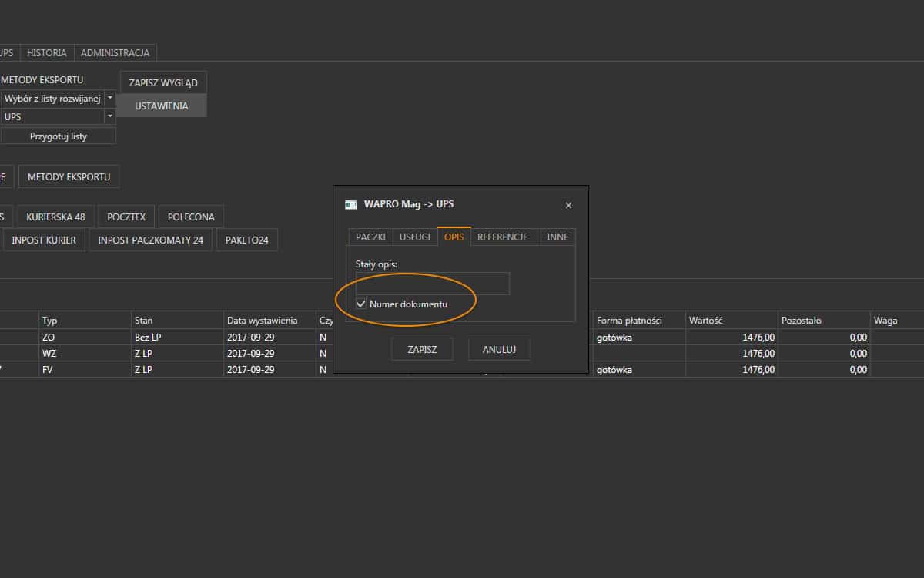924x578 pixels.
Task: Sort by the Wartość column header
Action: (x=731, y=320)
